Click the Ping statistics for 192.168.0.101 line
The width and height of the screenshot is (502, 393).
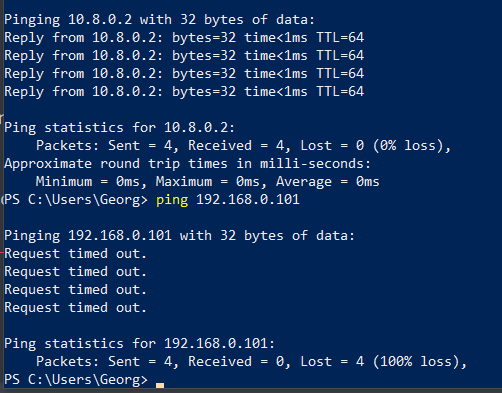(x=140, y=344)
